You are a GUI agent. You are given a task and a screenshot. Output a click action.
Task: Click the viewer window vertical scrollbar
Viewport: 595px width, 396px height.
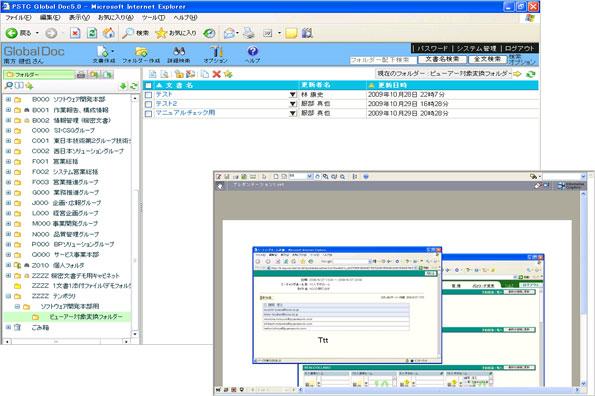(584, 288)
